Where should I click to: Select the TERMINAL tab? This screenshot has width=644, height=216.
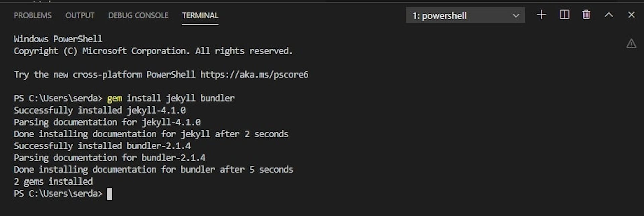coord(200,16)
